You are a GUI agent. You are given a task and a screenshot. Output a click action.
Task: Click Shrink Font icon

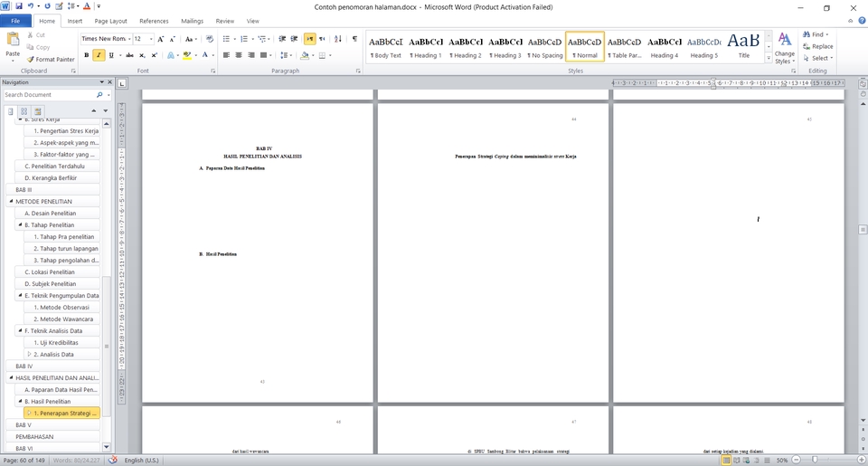tap(172, 39)
